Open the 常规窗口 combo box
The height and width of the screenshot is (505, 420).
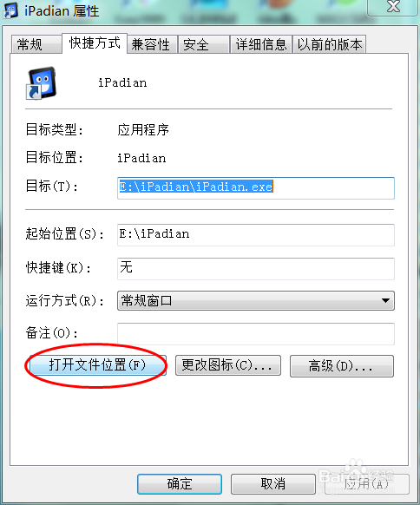point(256,300)
